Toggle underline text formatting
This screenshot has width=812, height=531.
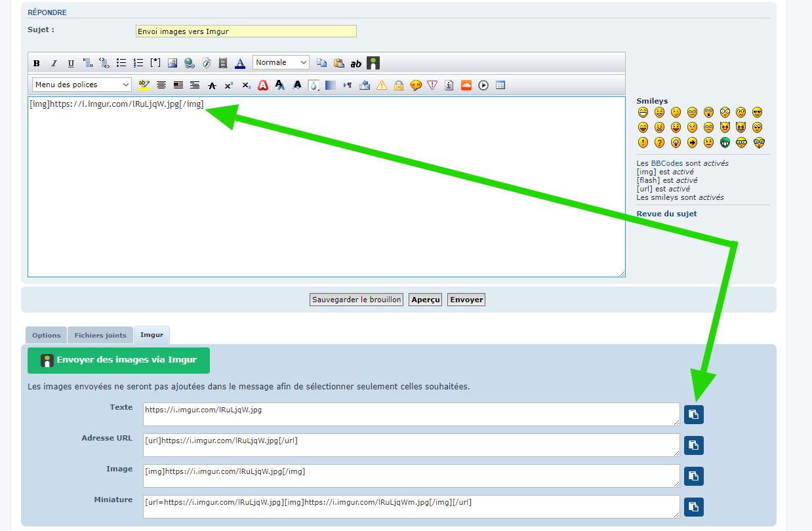coord(71,64)
